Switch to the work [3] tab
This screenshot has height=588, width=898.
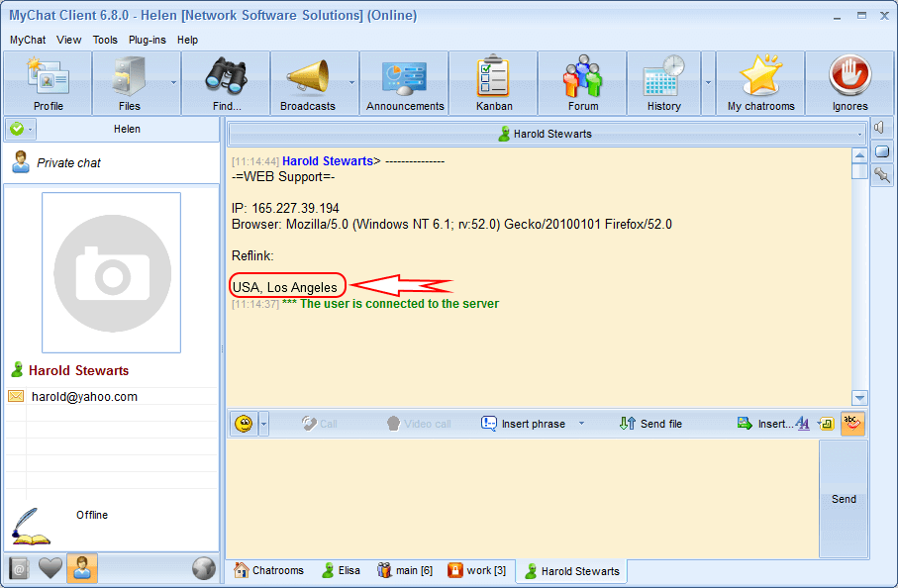click(x=478, y=570)
